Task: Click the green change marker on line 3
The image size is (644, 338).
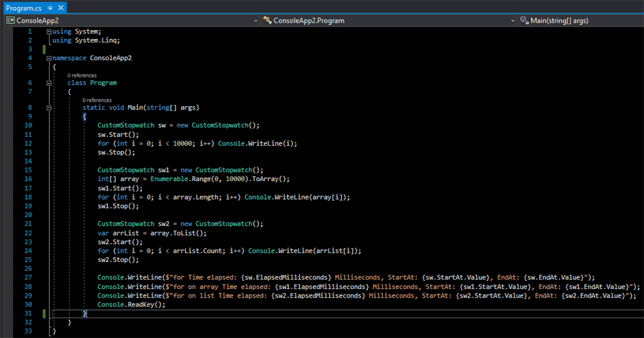Action: coord(44,49)
